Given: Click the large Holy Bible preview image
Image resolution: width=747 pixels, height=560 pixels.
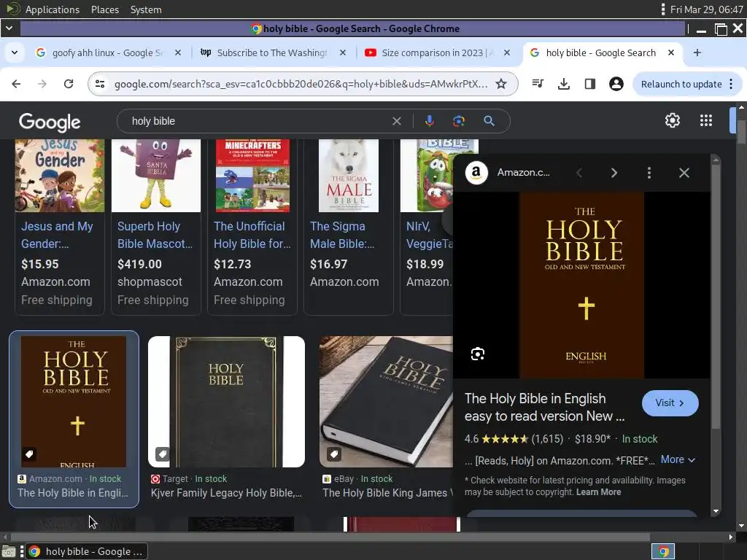Looking at the screenshot, I should (x=581, y=285).
